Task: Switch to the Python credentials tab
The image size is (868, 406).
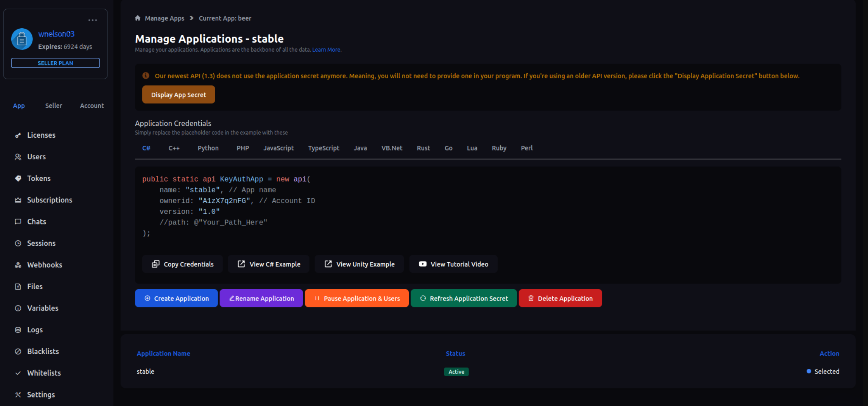Action: (208, 148)
